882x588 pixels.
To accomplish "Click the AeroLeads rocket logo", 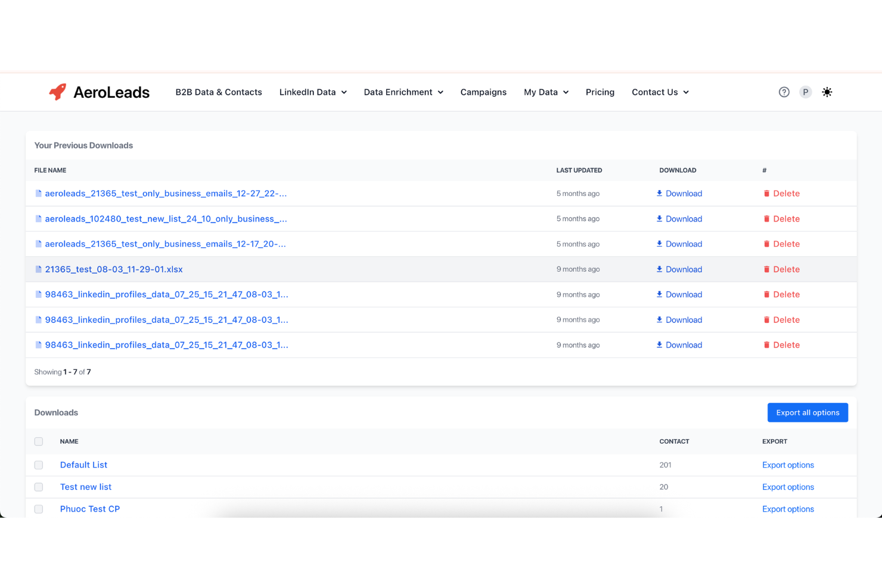I will (x=57, y=92).
